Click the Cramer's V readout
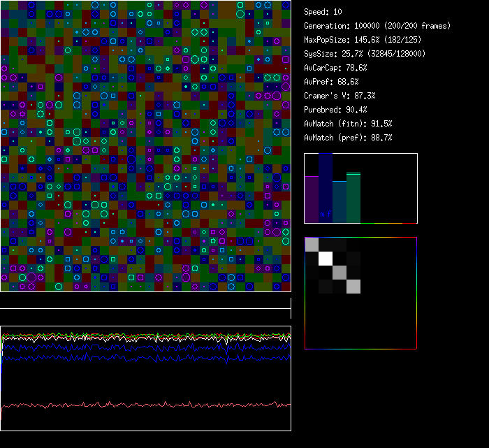 [x=340, y=96]
